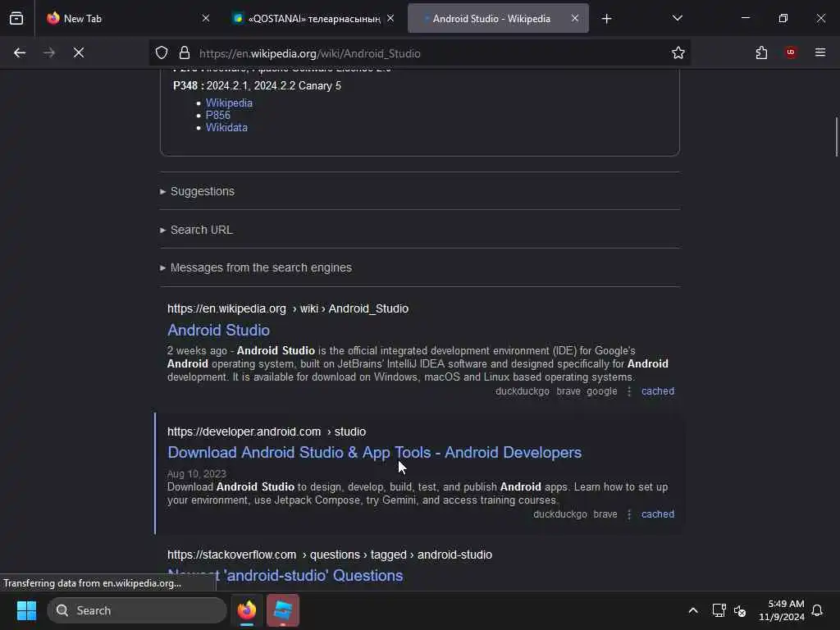The height and width of the screenshot is (630, 840).
Task: Click 'P348 : 2024.2.1, 2024.2.2 Canary 5' text
Action: [257, 85]
